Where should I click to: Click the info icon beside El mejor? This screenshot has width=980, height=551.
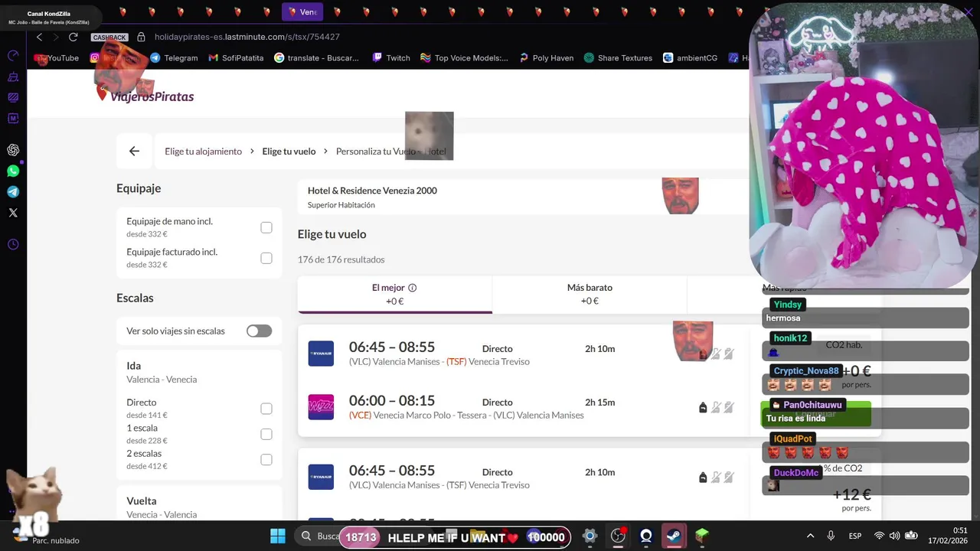(x=412, y=288)
